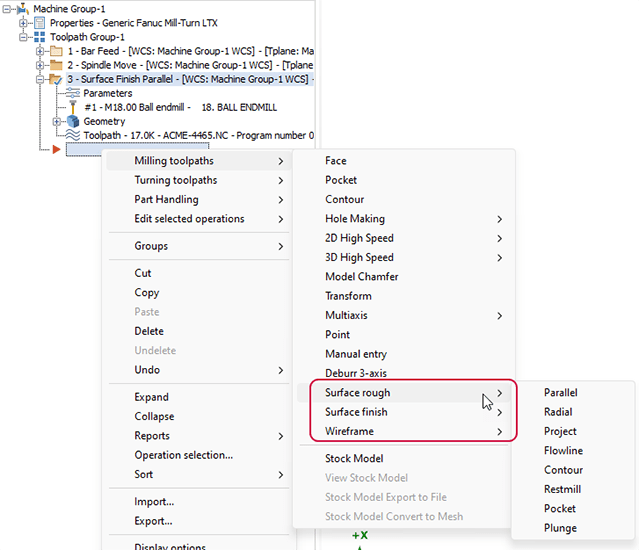The width and height of the screenshot is (639, 550).
Task: Open the Surface finish submenu
Action: pos(356,412)
